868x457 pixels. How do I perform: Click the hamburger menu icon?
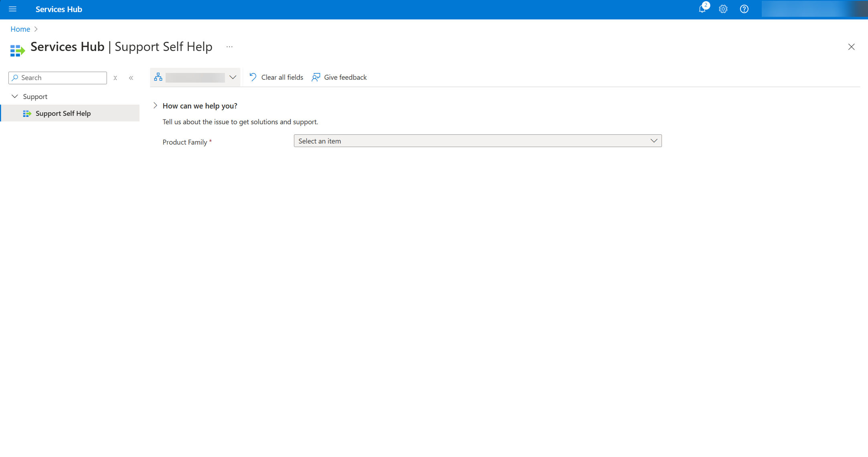coord(14,9)
